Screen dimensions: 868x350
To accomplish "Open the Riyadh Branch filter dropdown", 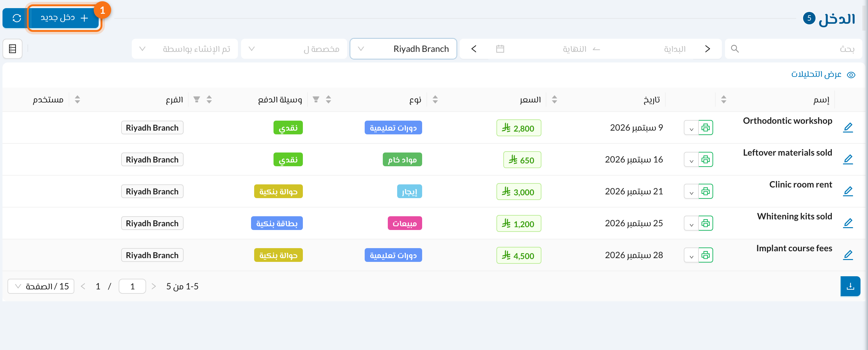I will pos(403,49).
